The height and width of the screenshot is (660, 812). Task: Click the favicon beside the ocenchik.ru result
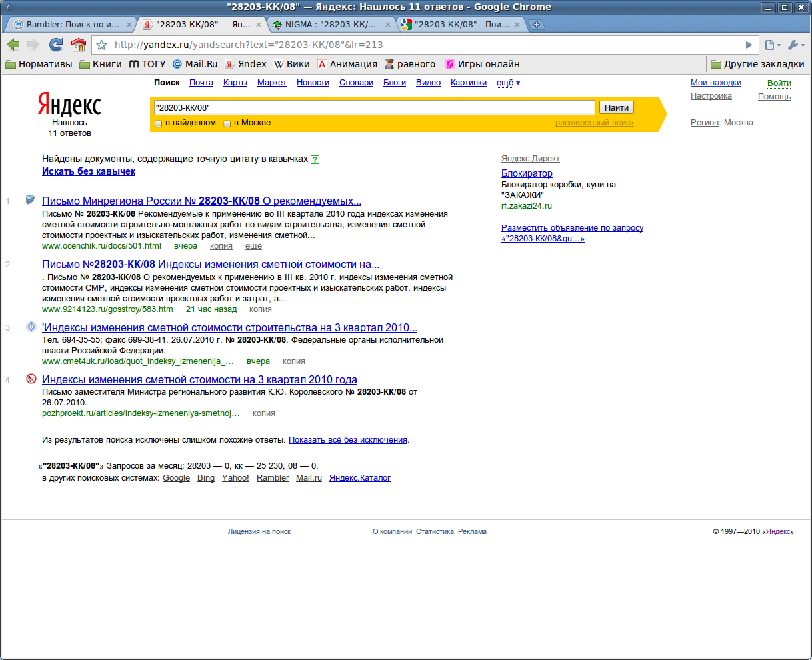click(x=31, y=199)
